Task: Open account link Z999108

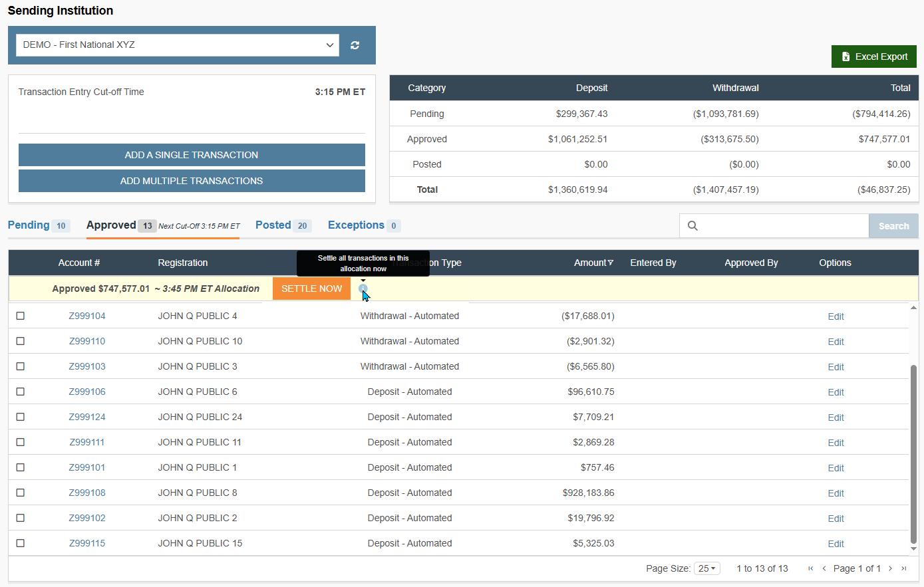Action: point(87,493)
